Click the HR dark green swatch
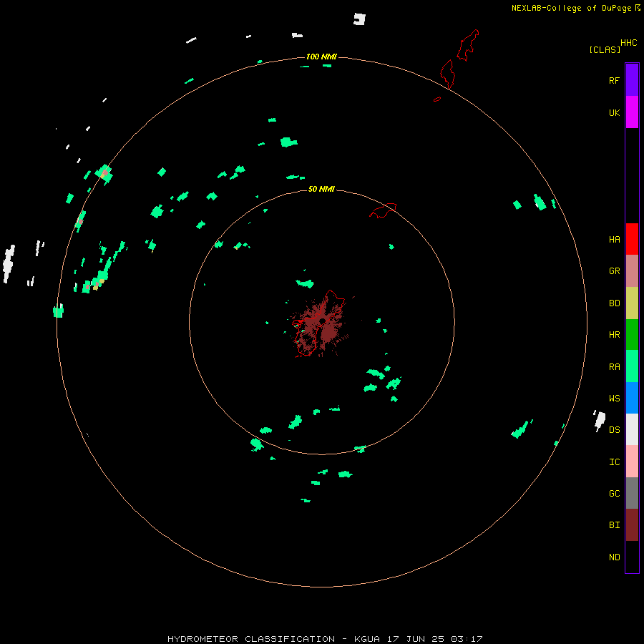The height and width of the screenshot is (644, 644). (x=632, y=334)
